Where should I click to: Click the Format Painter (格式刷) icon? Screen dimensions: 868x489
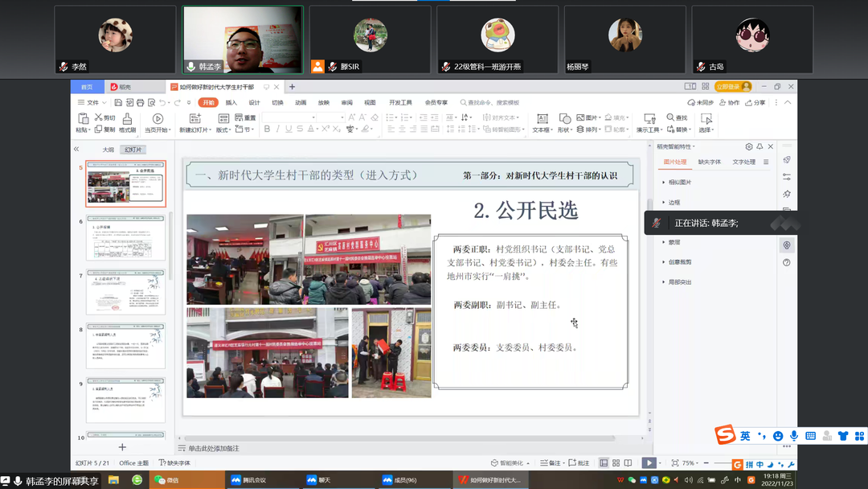tap(127, 119)
